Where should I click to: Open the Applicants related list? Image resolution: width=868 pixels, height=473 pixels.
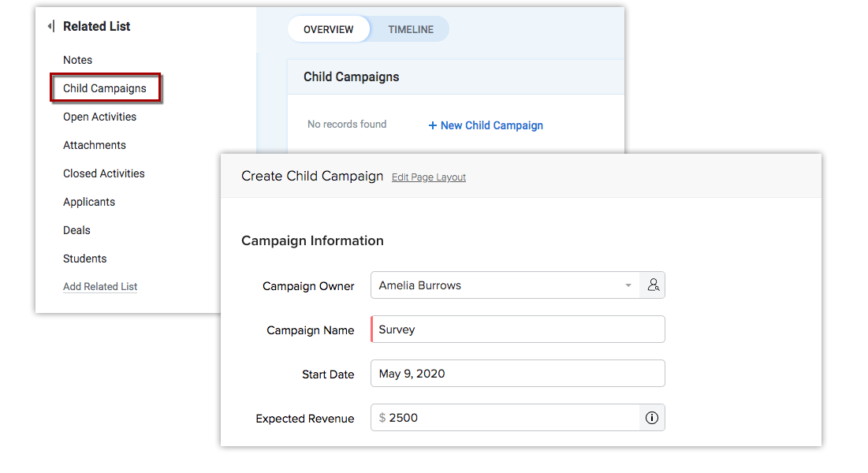(x=89, y=202)
